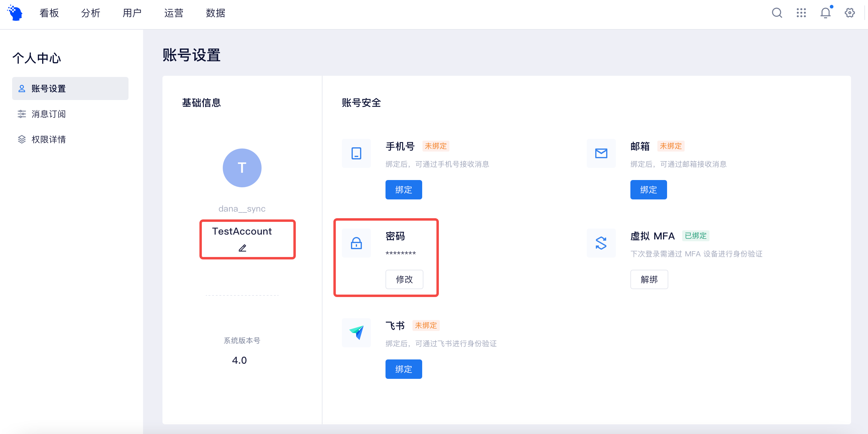
Task: Open the 看板 menu in top navigation
Action: point(49,13)
